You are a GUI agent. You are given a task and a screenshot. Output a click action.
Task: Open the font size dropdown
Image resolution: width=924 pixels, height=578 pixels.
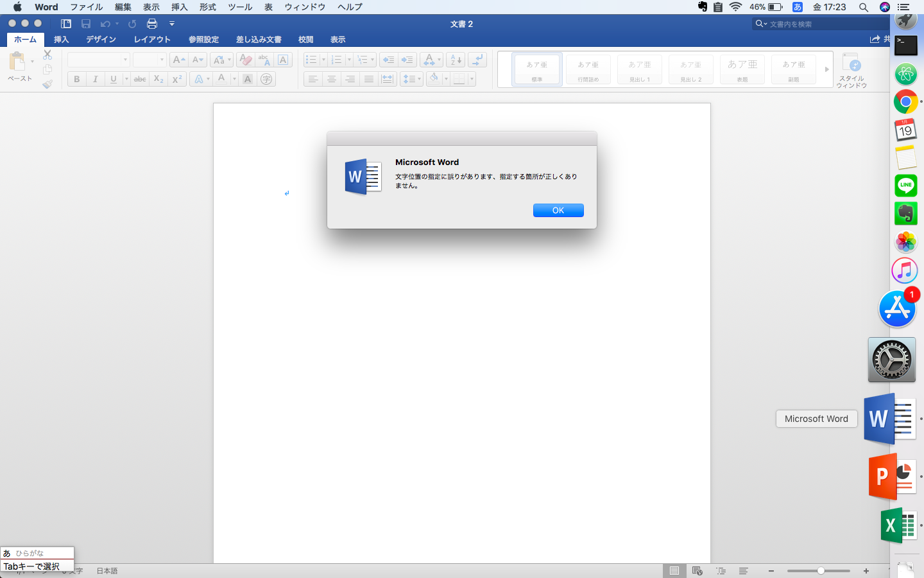[x=149, y=60]
